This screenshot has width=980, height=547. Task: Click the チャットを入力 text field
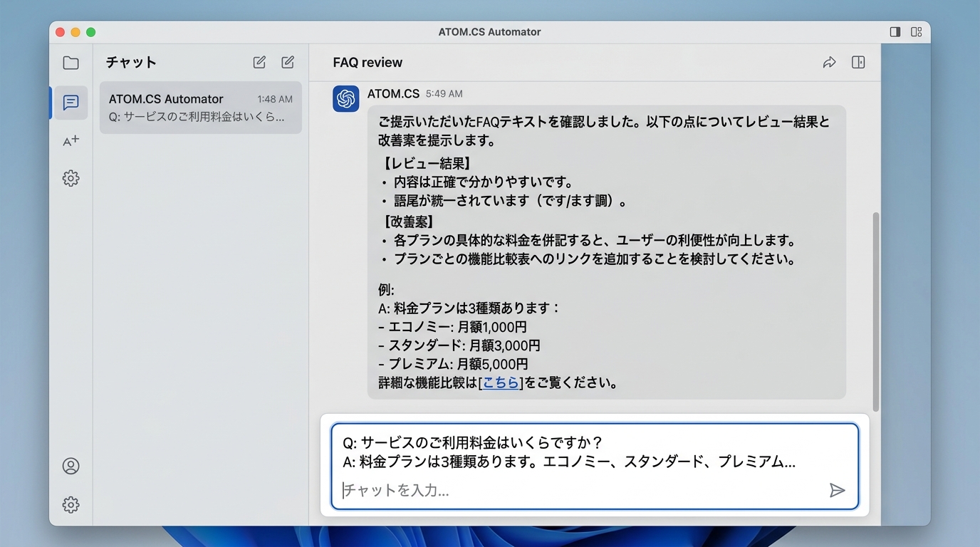[580, 490]
